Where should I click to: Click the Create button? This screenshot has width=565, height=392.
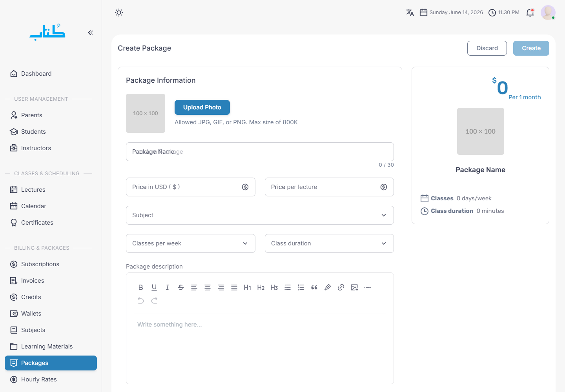531,48
